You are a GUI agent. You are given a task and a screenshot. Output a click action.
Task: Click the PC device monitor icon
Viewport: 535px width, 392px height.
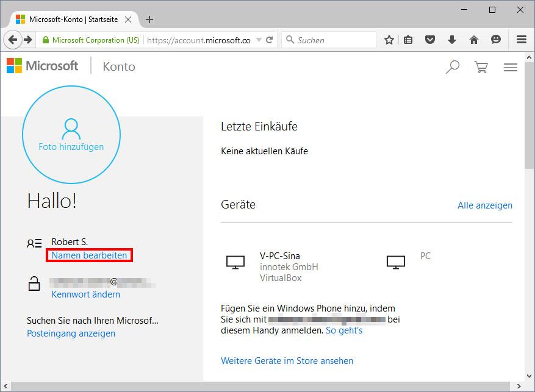coord(396,263)
